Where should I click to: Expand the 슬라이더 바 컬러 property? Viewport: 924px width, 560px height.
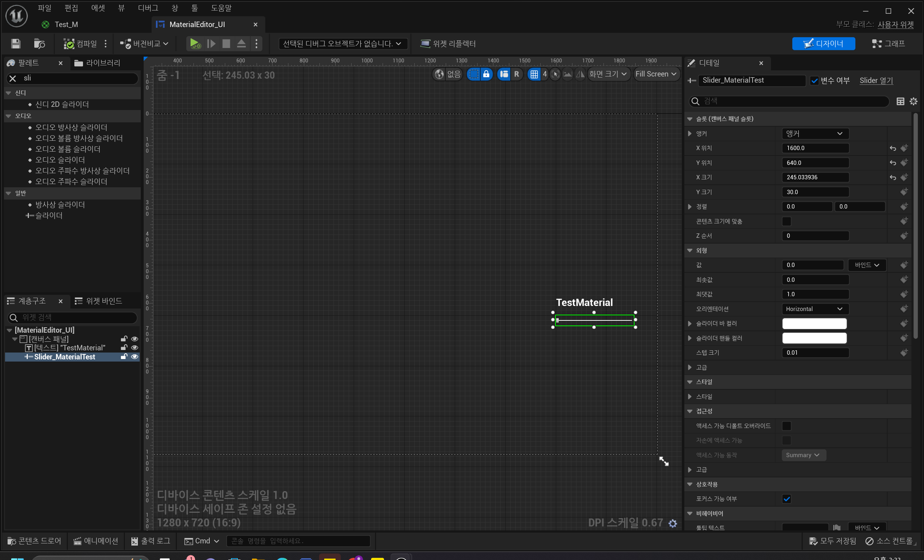(x=690, y=324)
